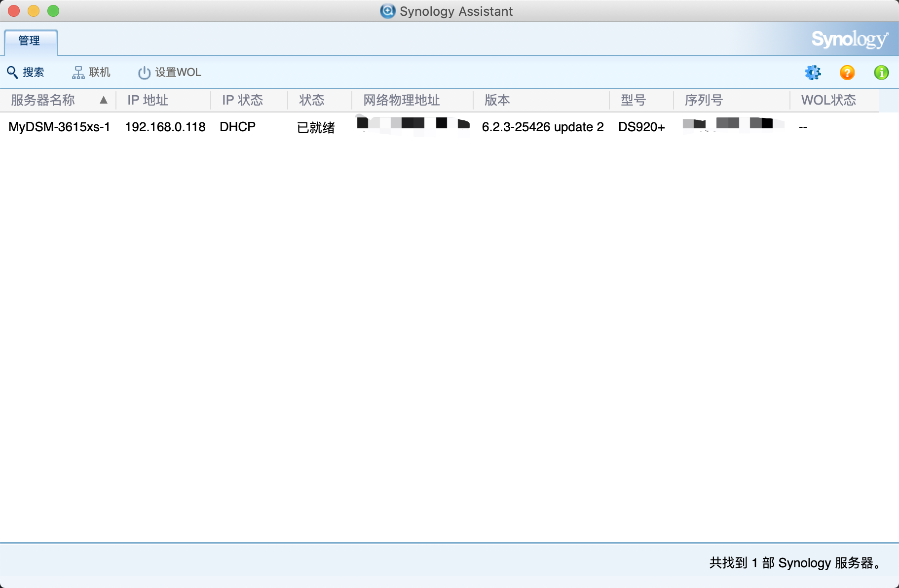
Task: Click the WOL status -- cell
Action: coord(803,128)
